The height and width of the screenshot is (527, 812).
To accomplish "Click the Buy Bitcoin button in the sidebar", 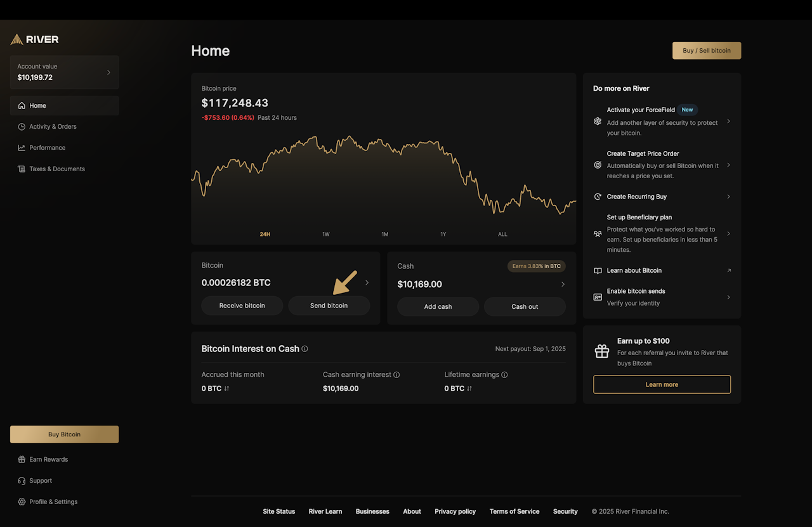I will click(65, 434).
